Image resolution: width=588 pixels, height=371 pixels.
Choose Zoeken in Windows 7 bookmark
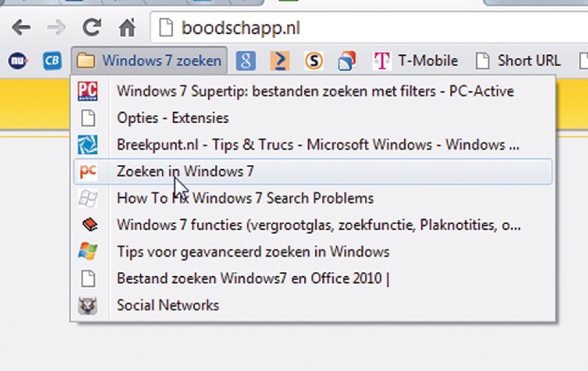[185, 172]
